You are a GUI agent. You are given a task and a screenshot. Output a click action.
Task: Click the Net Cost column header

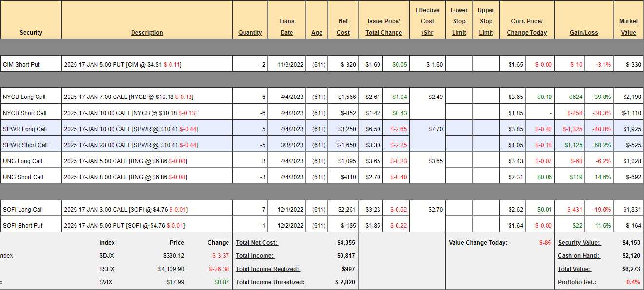click(x=343, y=27)
